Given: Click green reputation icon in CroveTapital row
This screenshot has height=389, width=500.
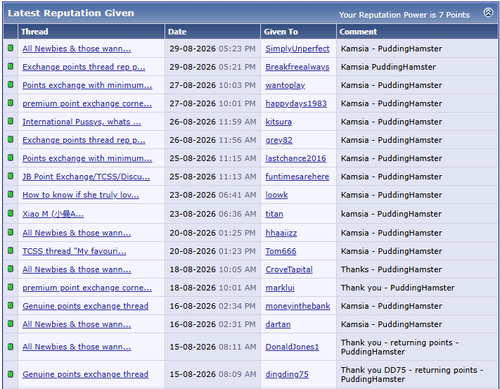Looking at the screenshot, I should coord(11,269).
